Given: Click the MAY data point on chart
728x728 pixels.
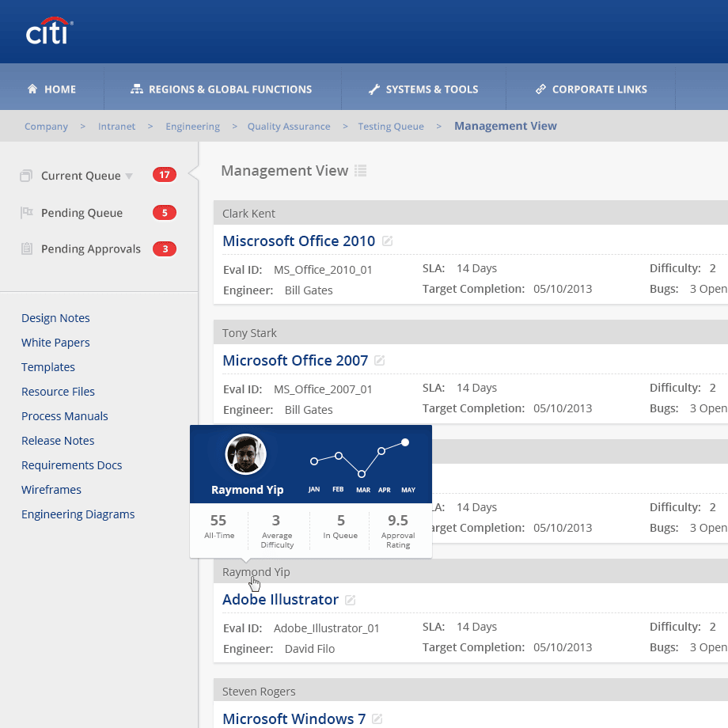Looking at the screenshot, I should (x=405, y=442).
